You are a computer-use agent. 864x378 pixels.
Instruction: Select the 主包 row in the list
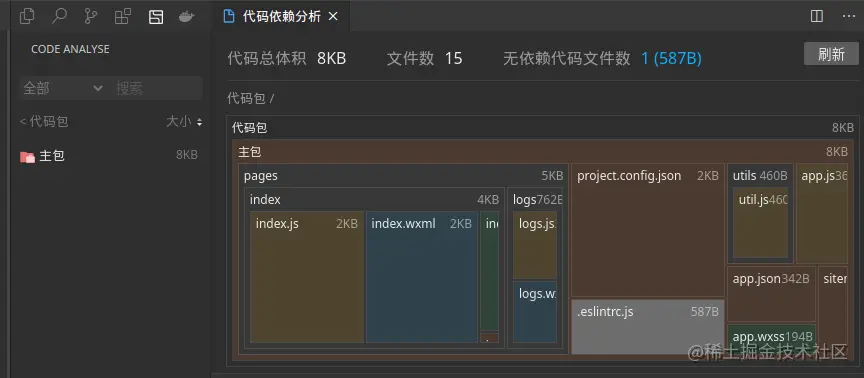coord(110,156)
